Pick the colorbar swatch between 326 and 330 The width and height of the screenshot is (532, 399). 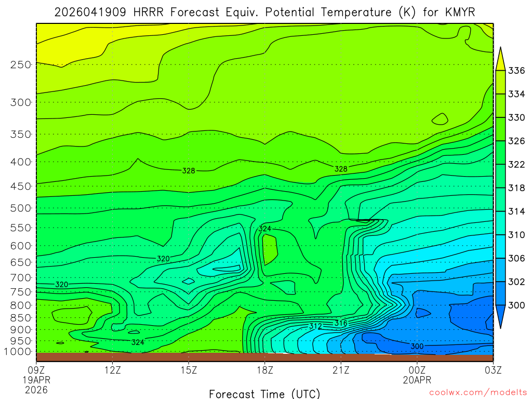click(500, 129)
